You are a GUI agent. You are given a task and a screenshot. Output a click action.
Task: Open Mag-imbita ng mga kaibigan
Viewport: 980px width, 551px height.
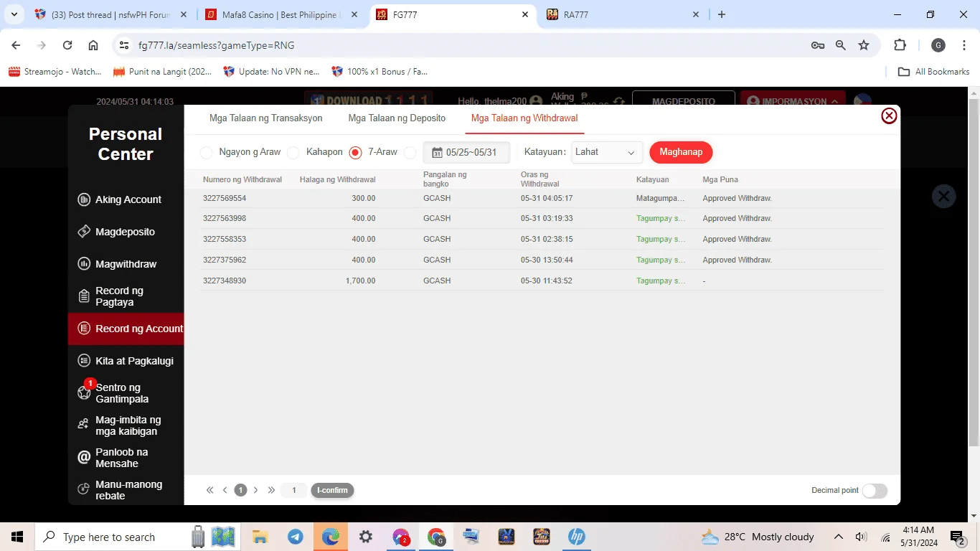click(126, 425)
